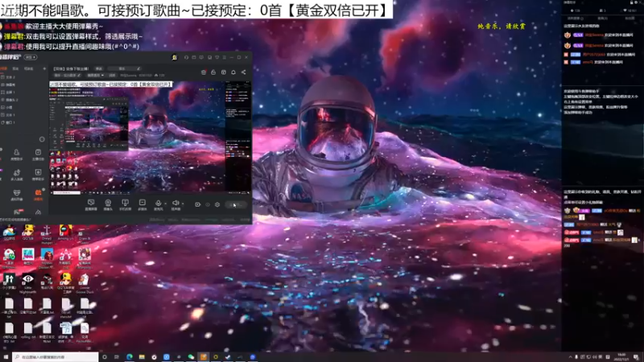This screenshot has height=362, width=644.
Task: Open the Dread Hunger desktop shortcut
Action: coord(47,234)
